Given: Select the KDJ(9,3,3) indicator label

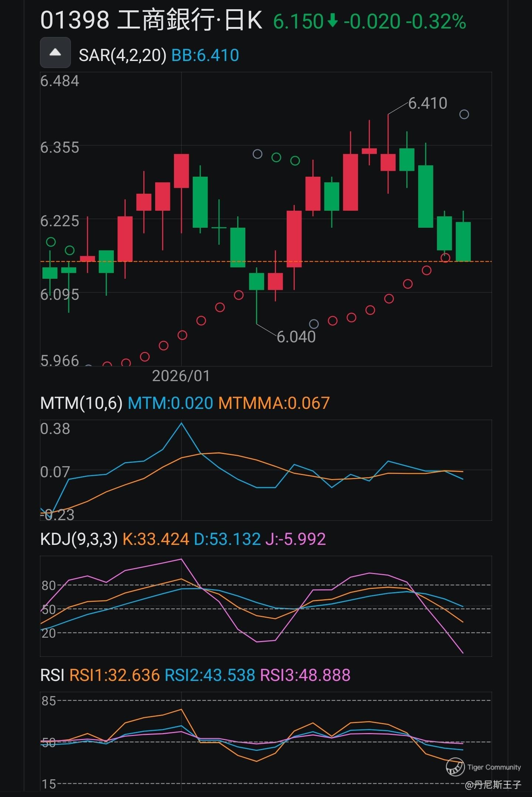Looking at the screenshot, I should point(79,539).
